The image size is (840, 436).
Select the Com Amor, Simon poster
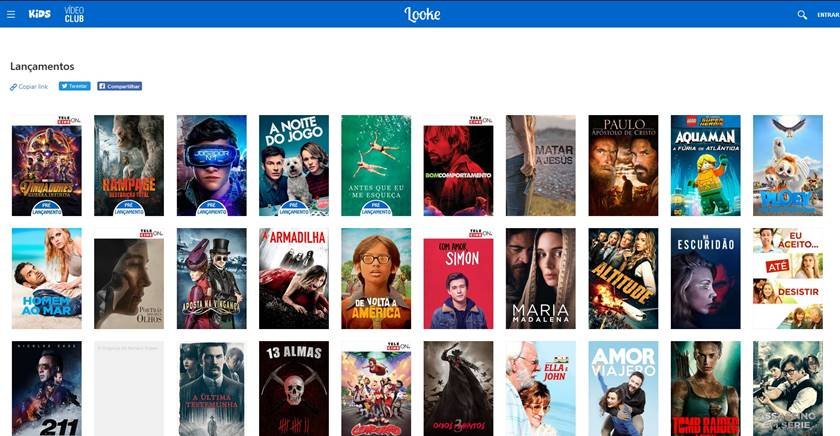[459, 279]
